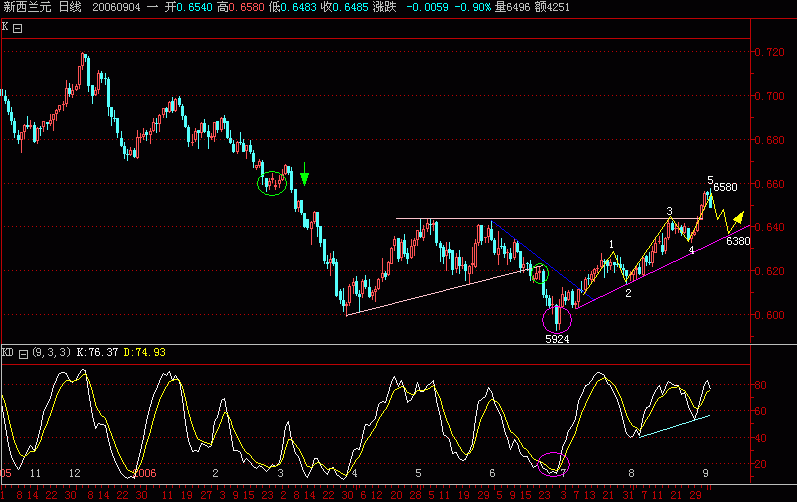Screen dimensions: 797x502
Task: Click the 80 level on KD axis
Action: [x=760, y=385]
